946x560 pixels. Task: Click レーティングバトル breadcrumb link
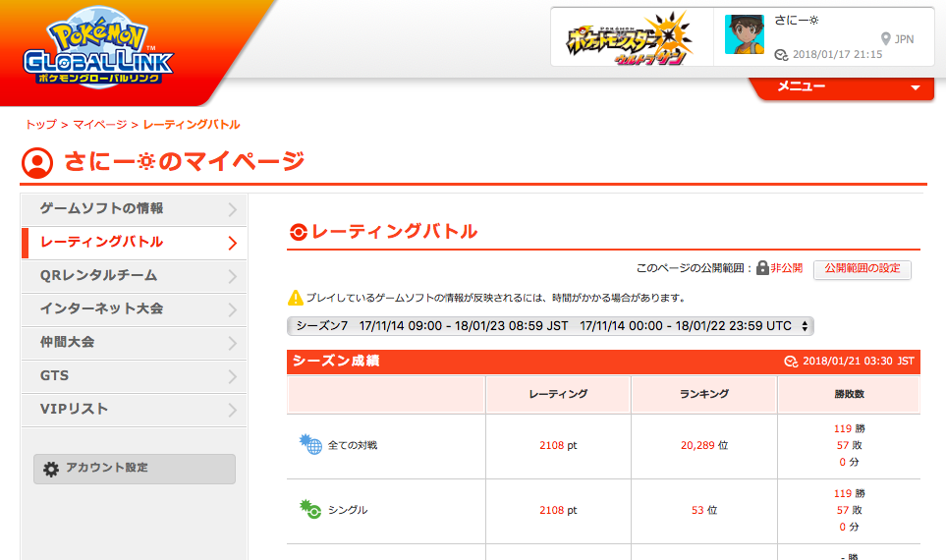[x=192, y=125]
